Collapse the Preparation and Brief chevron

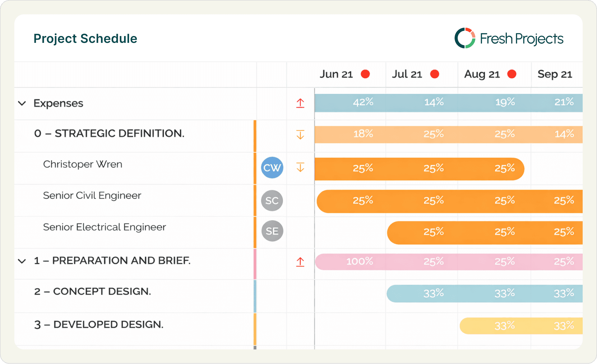tap(22, 261)
